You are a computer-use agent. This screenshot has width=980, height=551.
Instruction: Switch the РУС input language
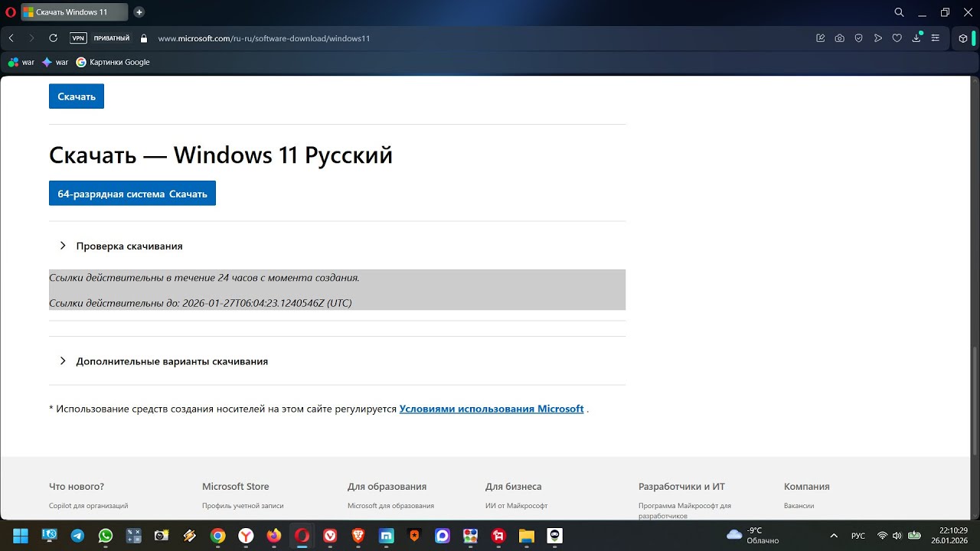point(858,536)
